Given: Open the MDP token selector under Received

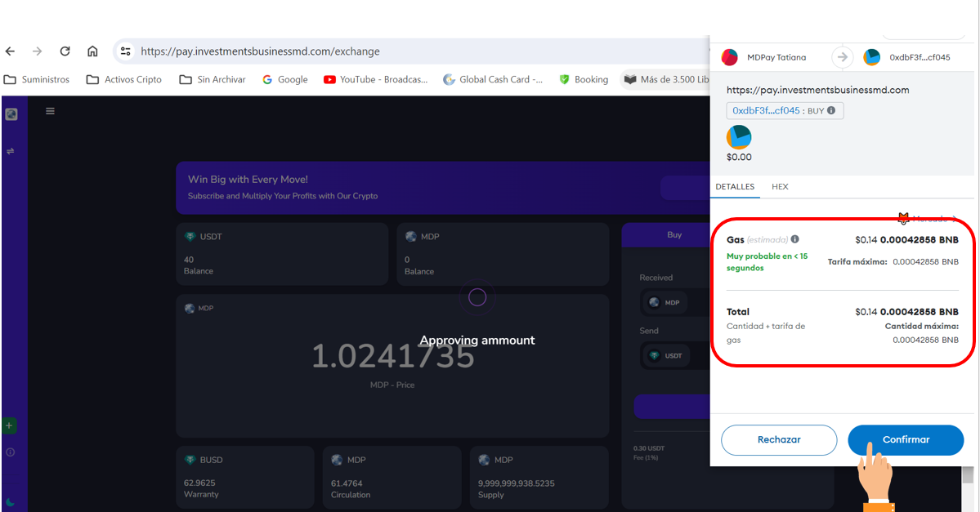Looking at the screenshot, I should (665, 302).
